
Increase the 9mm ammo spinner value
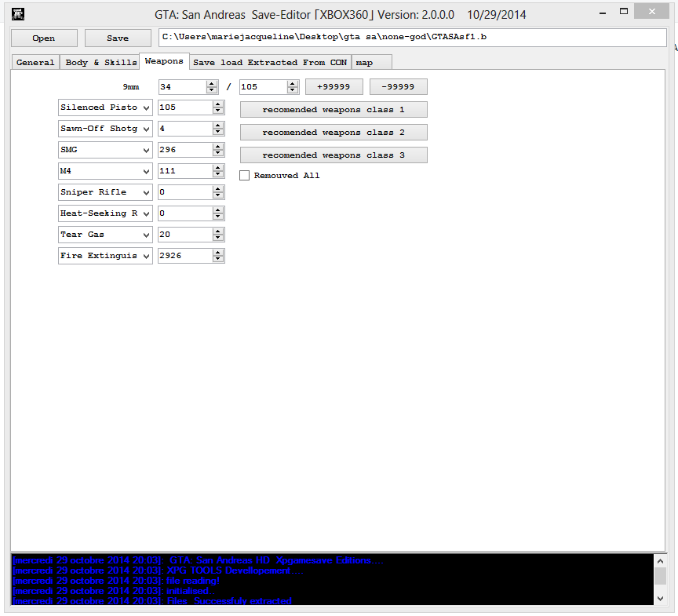point(212,83)
